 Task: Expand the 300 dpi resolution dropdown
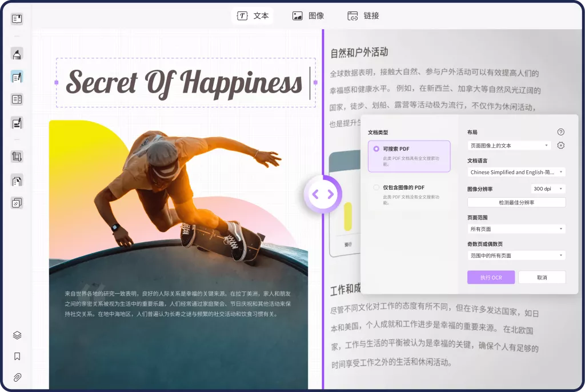(x=548, y=189)
